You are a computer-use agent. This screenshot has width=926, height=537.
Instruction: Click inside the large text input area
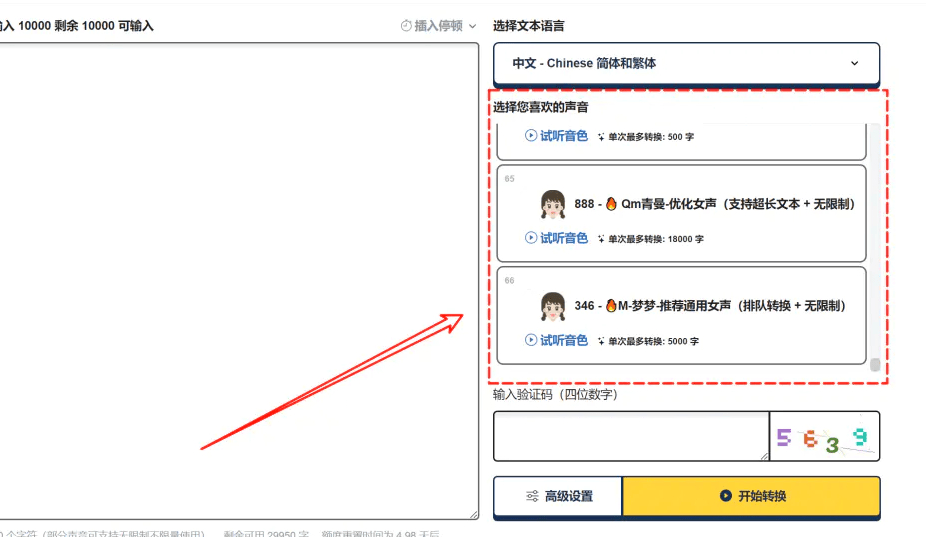point(238,281)
